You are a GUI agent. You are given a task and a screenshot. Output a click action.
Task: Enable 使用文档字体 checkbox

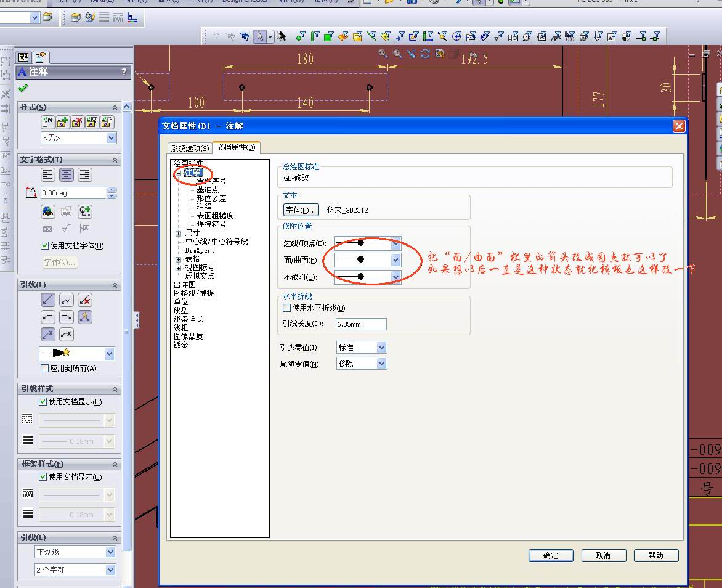pyautogui.click(x=45, y=245)
